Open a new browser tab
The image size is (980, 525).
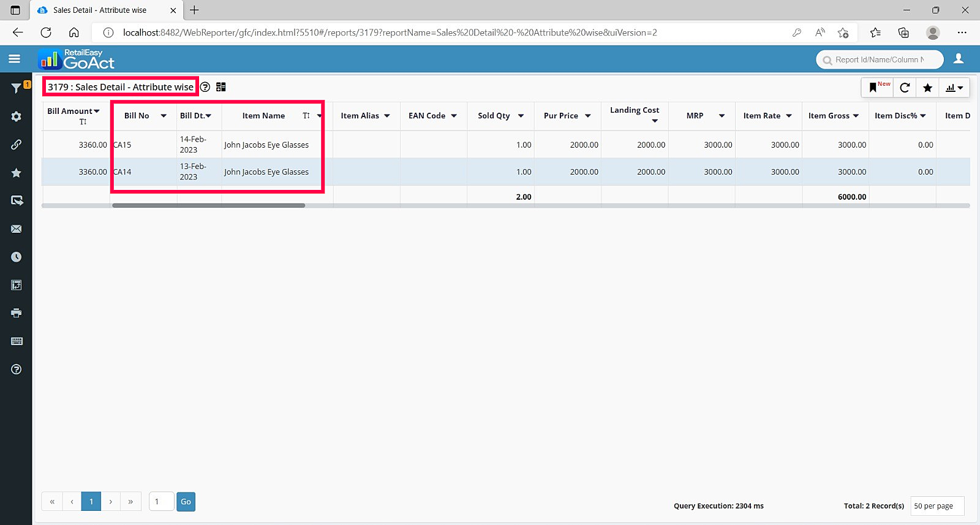point(194,10)
